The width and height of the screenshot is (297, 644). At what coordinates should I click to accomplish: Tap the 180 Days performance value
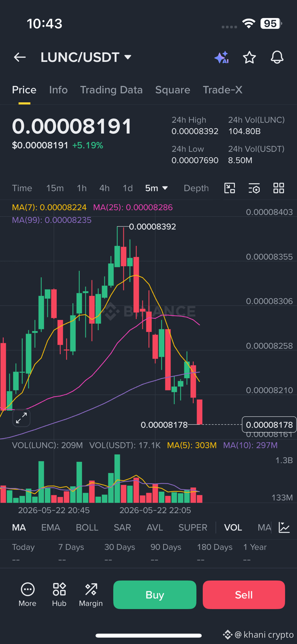[201, 560]
